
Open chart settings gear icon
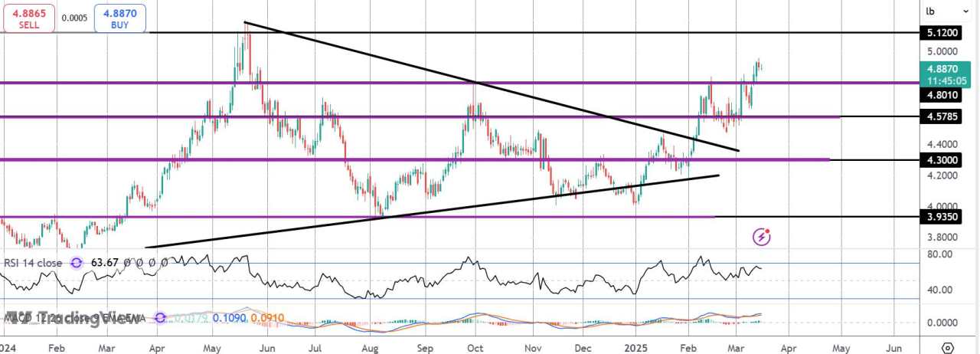[948, 346]
